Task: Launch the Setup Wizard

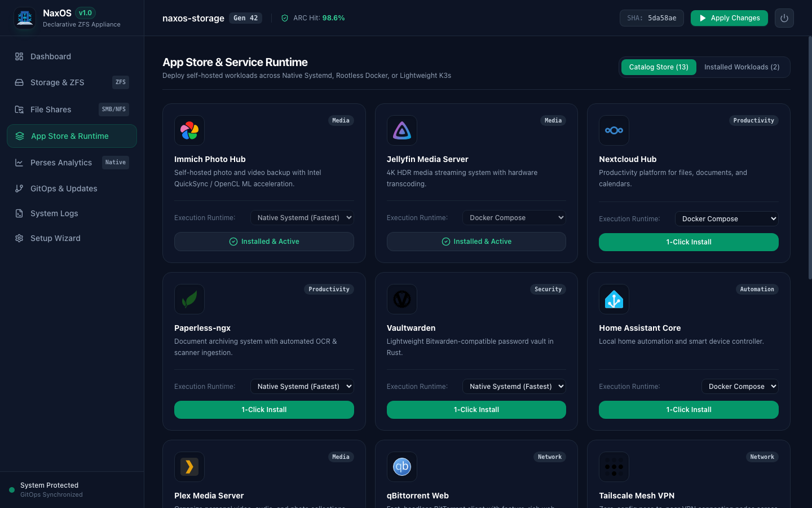Action: (x=72, y=238)
